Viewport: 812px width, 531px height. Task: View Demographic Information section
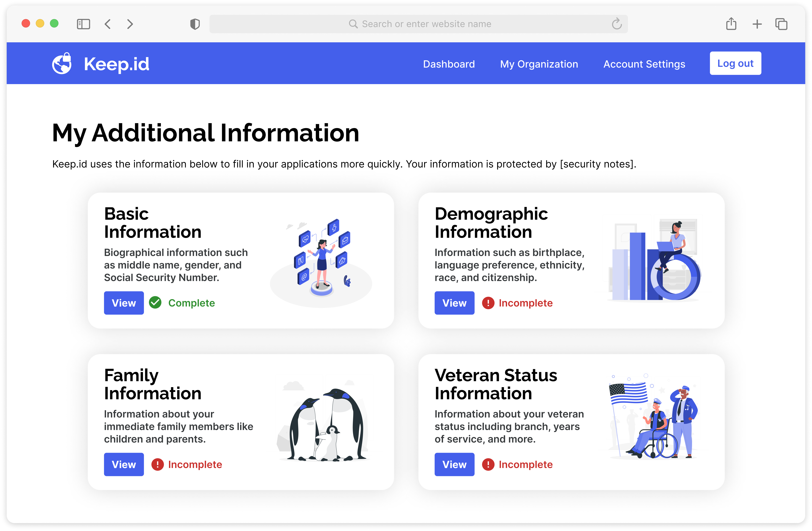tap(454, 303)
